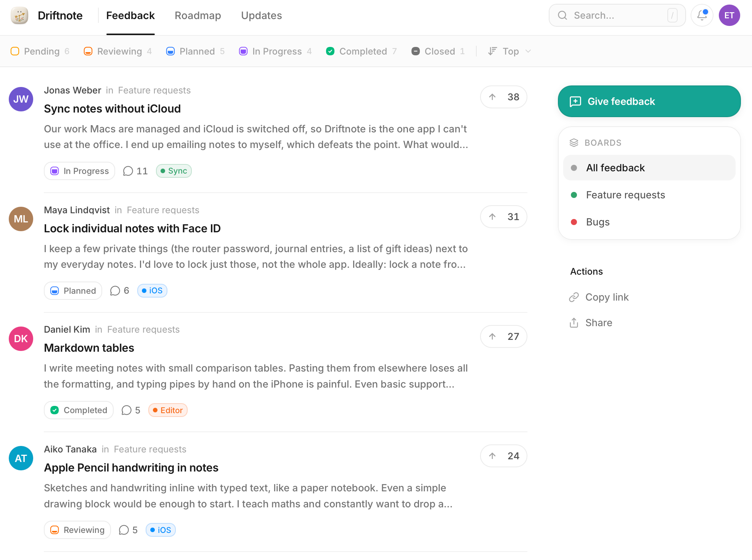The width and height of the screenshot is (752, 560).
Task: Toggle the Closed status filter
Action: 438,51
